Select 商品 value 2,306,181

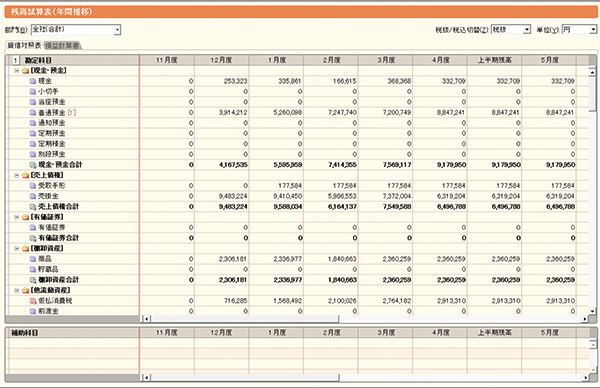coord(233,259)
